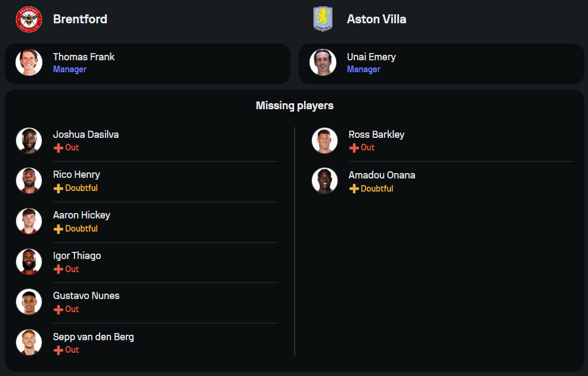Click the Missing players heading
This screenshot has width=588, height=376.
click(295, 106)
